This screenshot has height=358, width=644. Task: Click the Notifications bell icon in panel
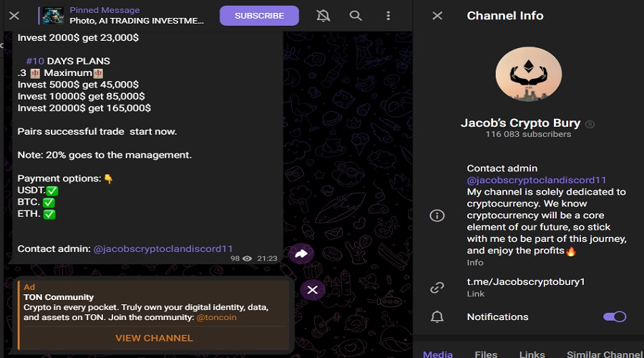[437, 317]
